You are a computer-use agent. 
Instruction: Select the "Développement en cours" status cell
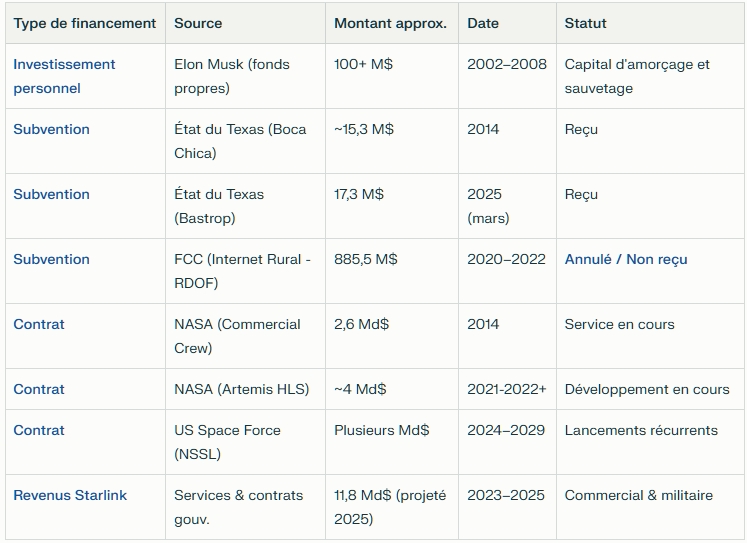coord(647,389)
